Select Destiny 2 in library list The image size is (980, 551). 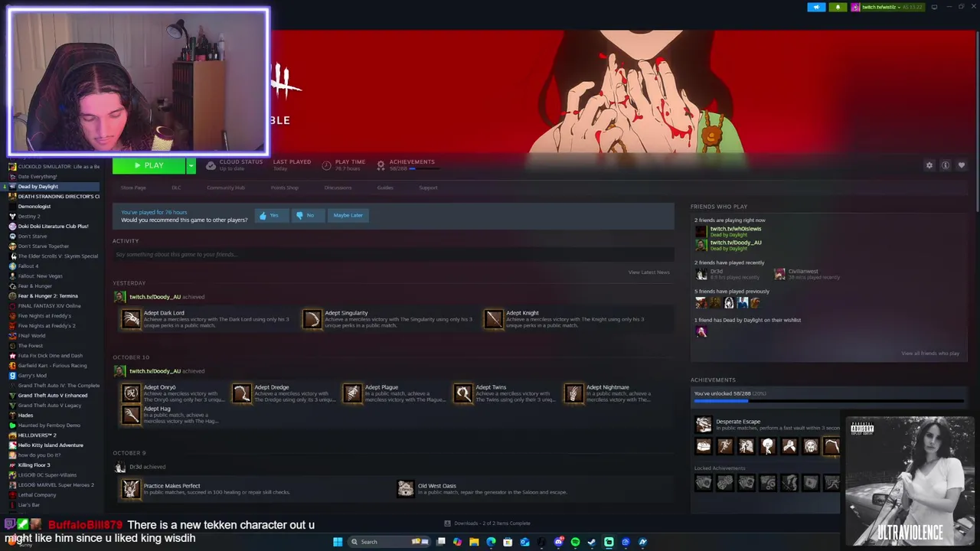(29, 217)
